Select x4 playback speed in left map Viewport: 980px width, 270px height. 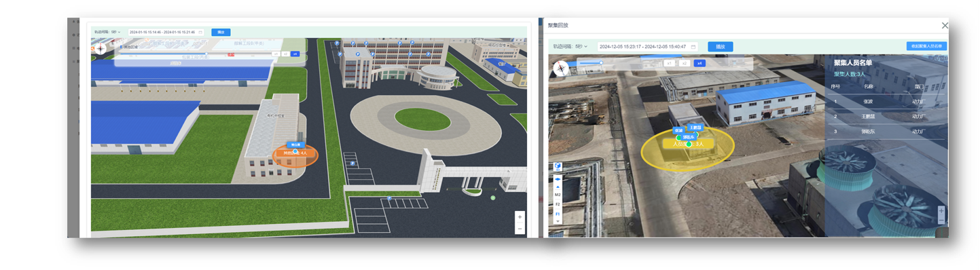coord(295,54)
